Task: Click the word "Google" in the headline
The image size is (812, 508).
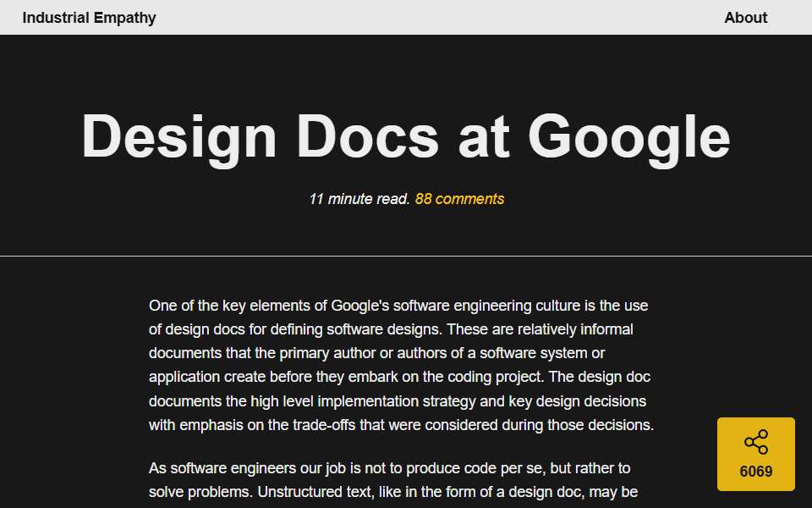Action: (x=629, y=138)
